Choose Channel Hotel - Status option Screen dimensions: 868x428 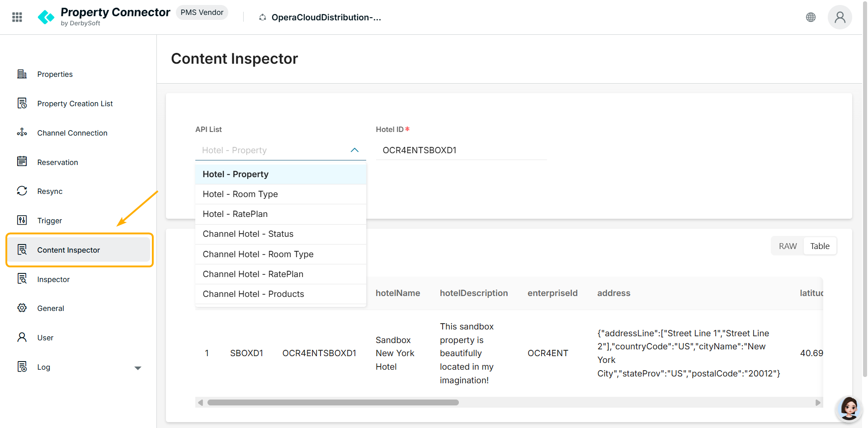281,234
